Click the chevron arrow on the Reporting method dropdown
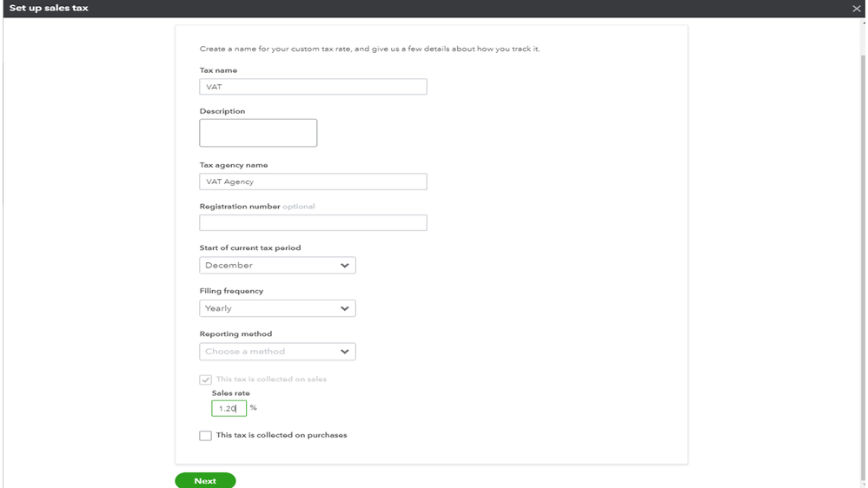 coord(345,352)
